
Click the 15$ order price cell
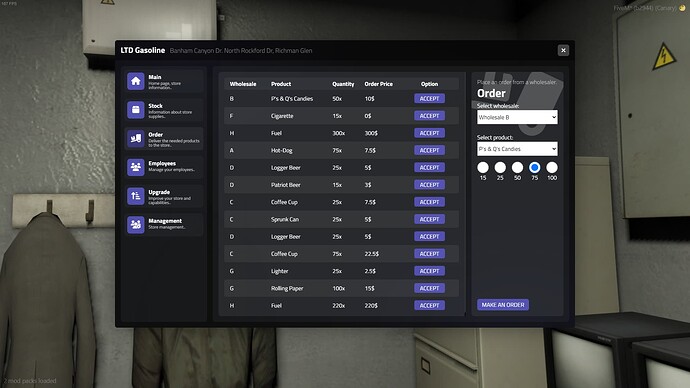pyautogui.click(x=369, y=289)
